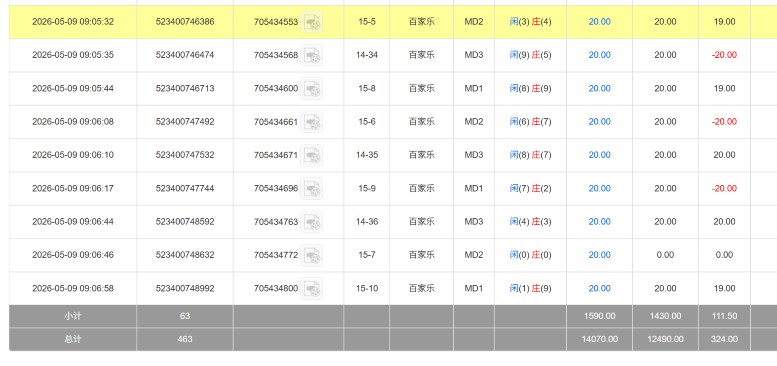Open video replay icon beside 705434661

click(x=312, y=121)
